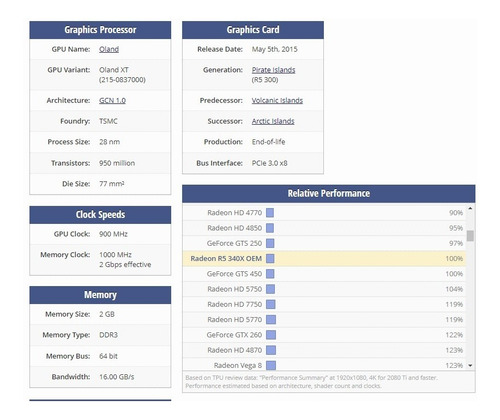Open the Pirate Islands generation link
500x420 pixels.
coord(273,70)
